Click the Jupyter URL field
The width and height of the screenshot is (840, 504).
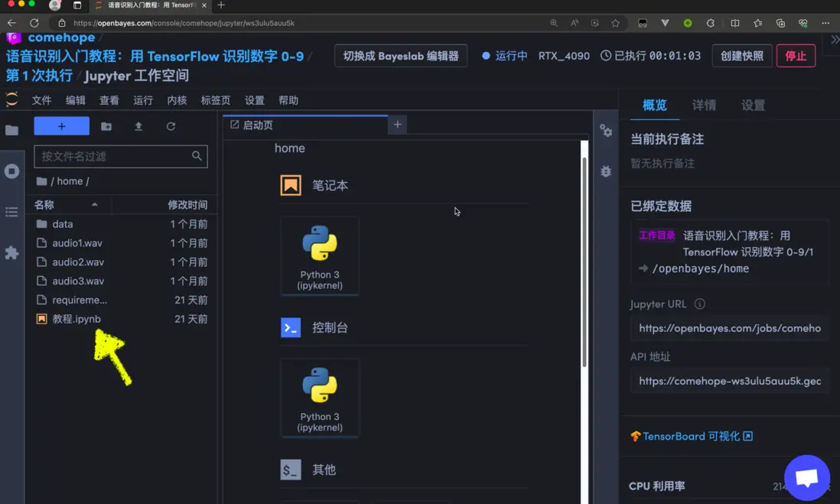click(x=730, y=328)
